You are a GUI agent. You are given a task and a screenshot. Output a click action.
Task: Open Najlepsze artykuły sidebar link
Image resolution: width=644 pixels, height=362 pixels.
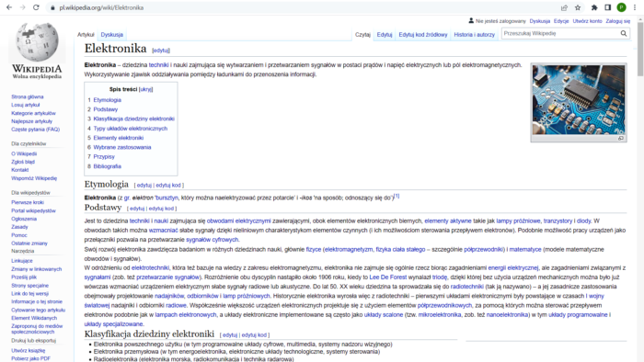pos(31,121)
